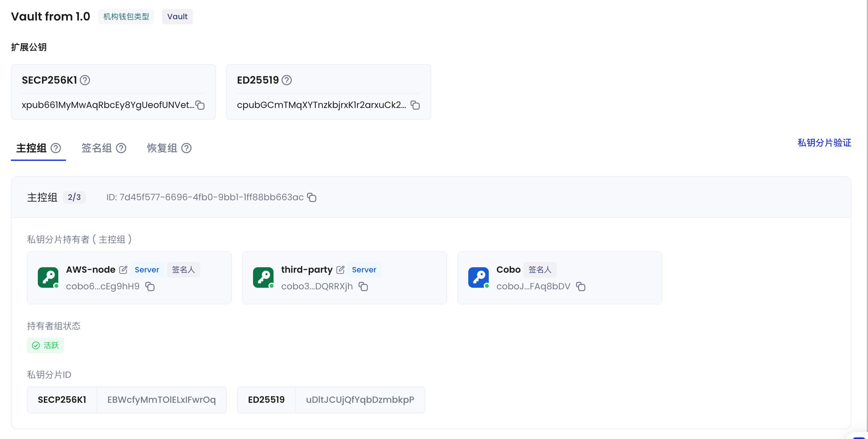Viewport: 868px width, 439px height.
Task: Click the ED25519 key share ID value
Action: 360,400
